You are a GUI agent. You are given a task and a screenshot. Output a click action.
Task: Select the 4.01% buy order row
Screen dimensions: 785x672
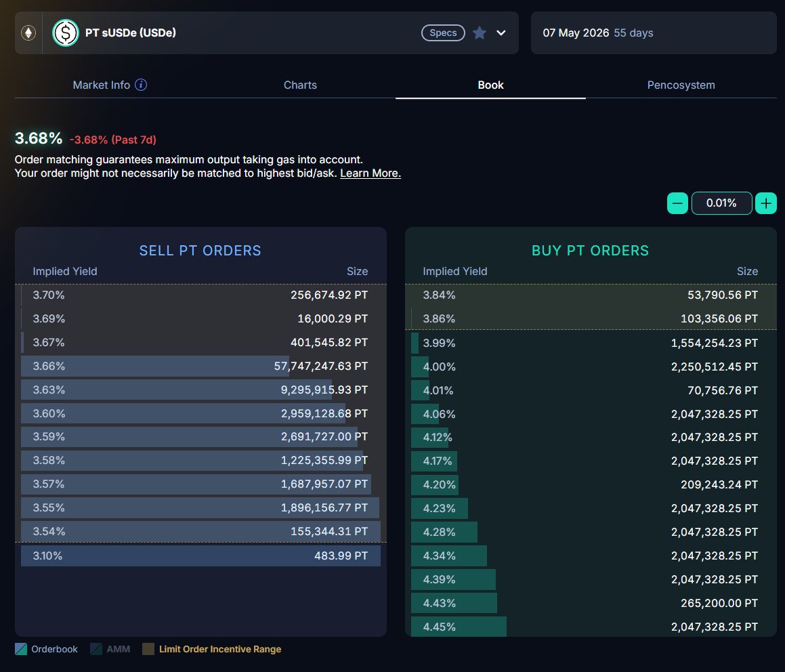coord(591,390)
